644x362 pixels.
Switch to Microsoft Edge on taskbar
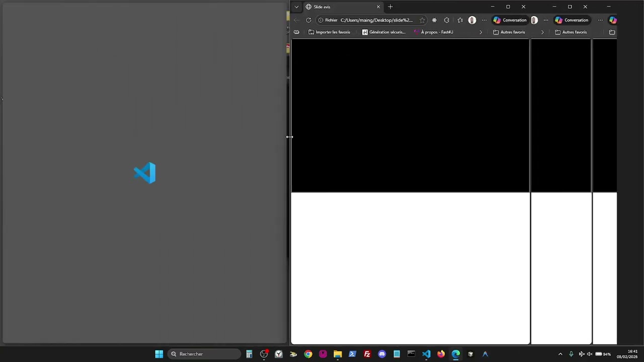[x=455, y=354]
